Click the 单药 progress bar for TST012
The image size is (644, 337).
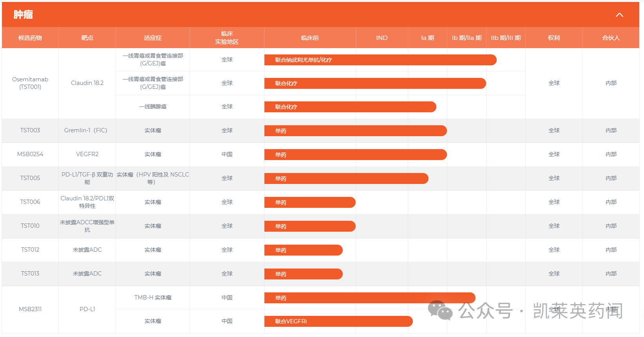click(304, 250)
